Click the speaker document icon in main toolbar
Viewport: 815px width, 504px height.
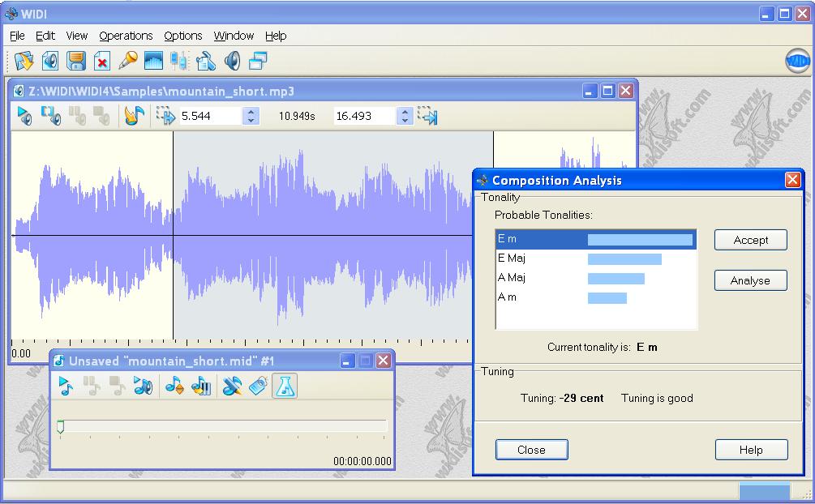click(x=50, y=61)
